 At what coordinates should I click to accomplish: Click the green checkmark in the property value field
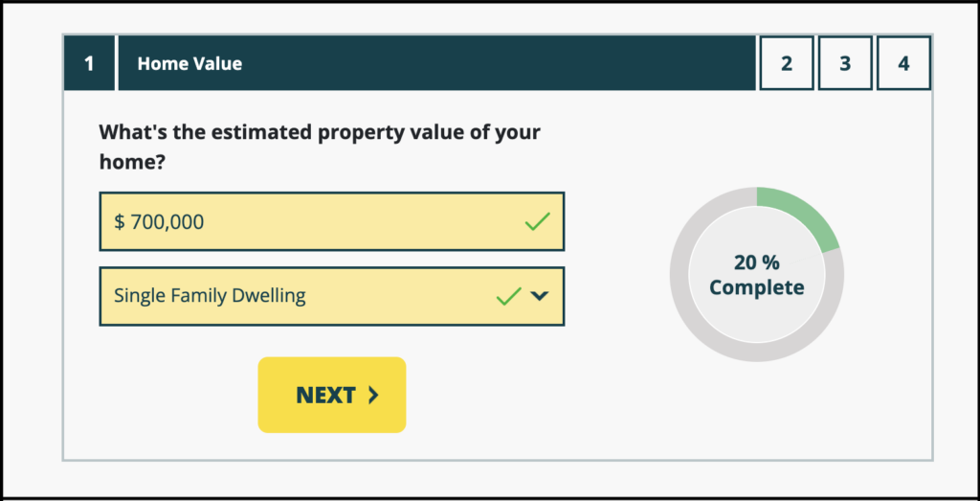(x=538, y=222)
